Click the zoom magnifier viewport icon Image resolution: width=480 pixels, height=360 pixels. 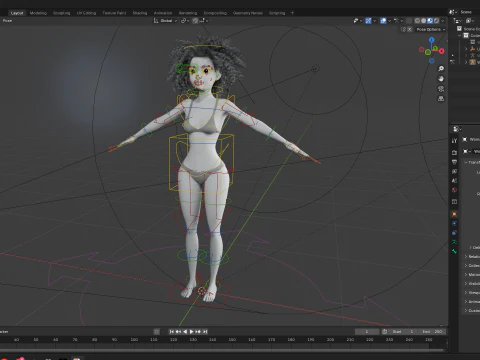(x=441, y=69)
